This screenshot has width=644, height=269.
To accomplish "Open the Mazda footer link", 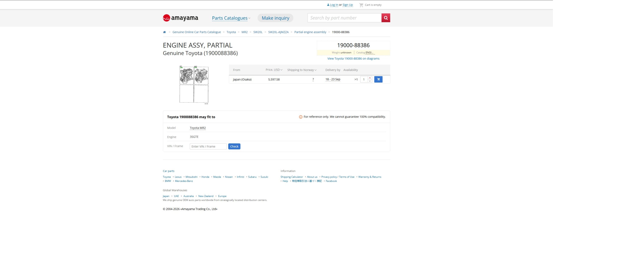I will 217,177.
